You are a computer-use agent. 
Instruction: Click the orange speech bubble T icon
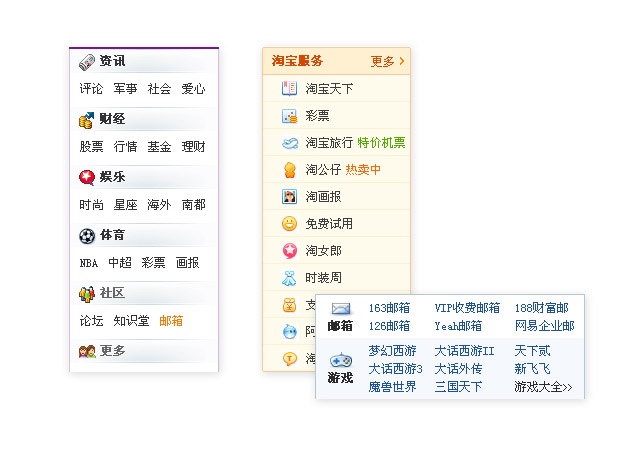tap(290, 359)
